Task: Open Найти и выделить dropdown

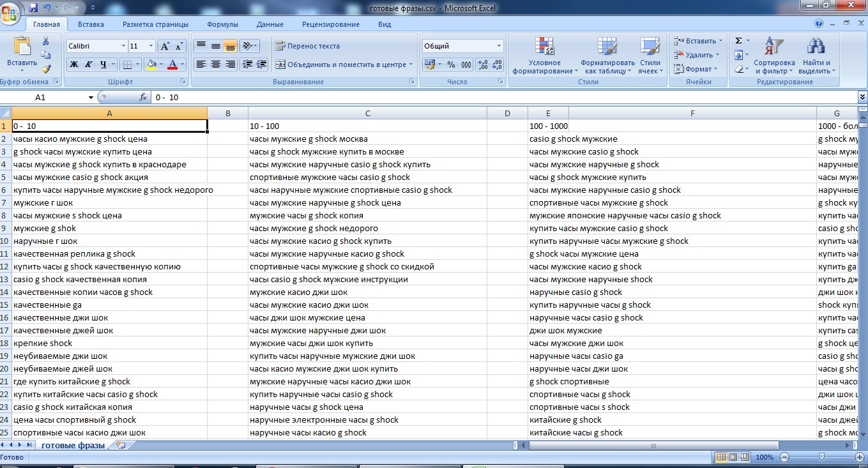Action: pos(816,56)
